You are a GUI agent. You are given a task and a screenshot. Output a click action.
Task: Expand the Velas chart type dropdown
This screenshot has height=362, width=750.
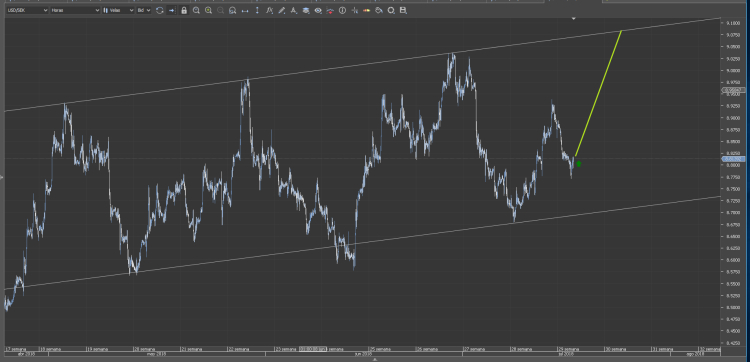(118, 10)
